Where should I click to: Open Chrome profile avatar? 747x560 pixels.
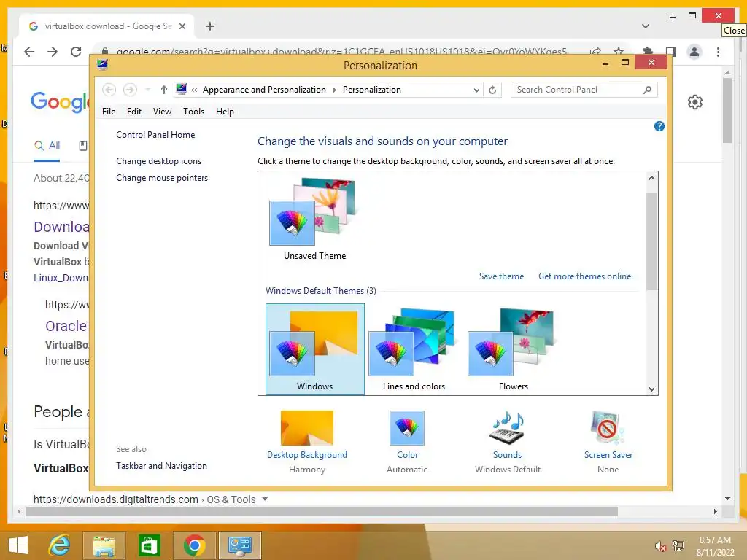tap(694, 52)
